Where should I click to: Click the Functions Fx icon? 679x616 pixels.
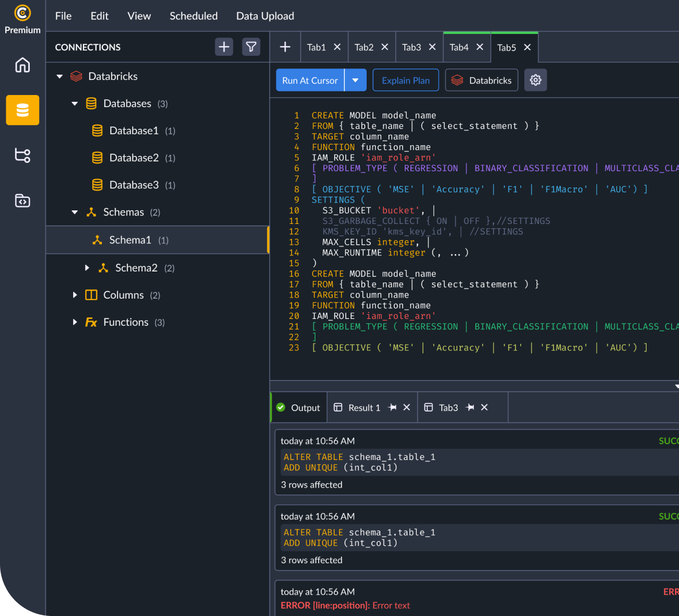coord(91,322)
